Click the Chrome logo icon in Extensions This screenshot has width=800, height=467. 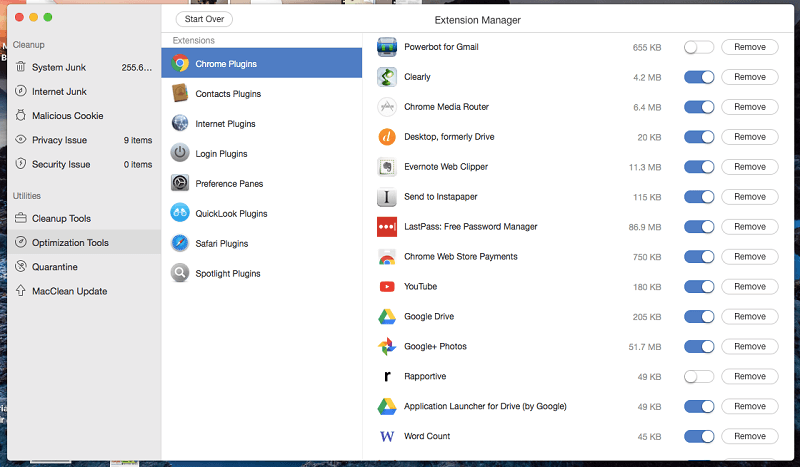click(180, 63)
